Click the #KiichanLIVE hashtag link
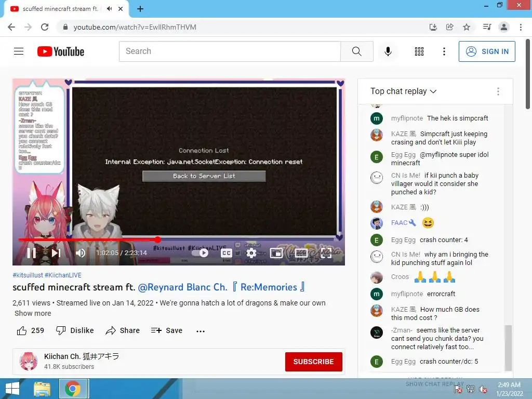Screen dimensions: 532x399 63,275
